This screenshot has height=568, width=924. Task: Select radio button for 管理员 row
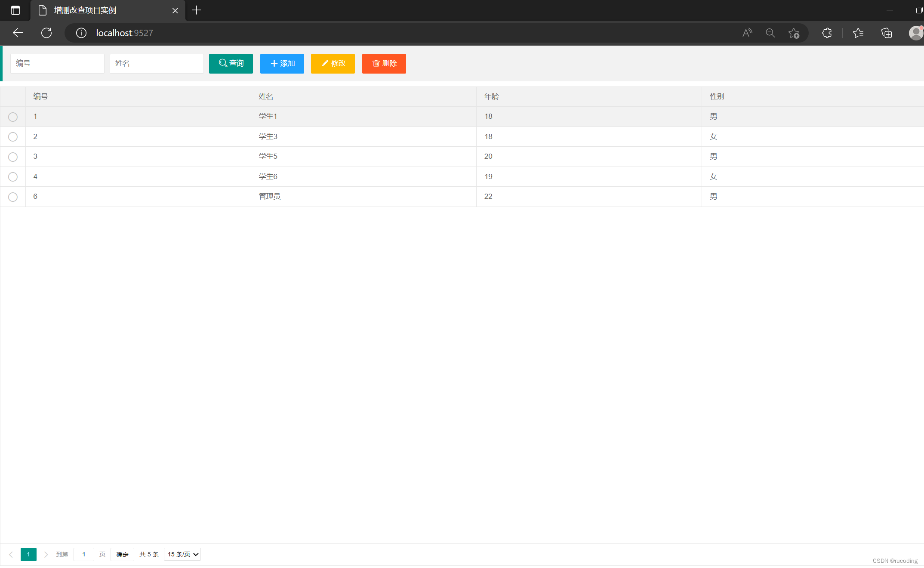coord(13,197)
